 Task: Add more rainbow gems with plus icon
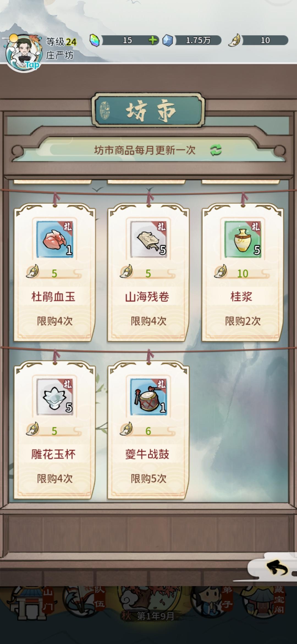[x=153, y=40]
